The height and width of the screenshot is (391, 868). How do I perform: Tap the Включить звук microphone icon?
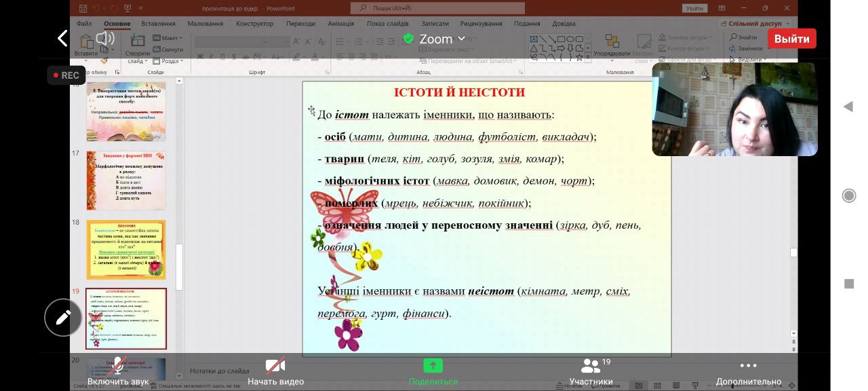click(118, 366)
